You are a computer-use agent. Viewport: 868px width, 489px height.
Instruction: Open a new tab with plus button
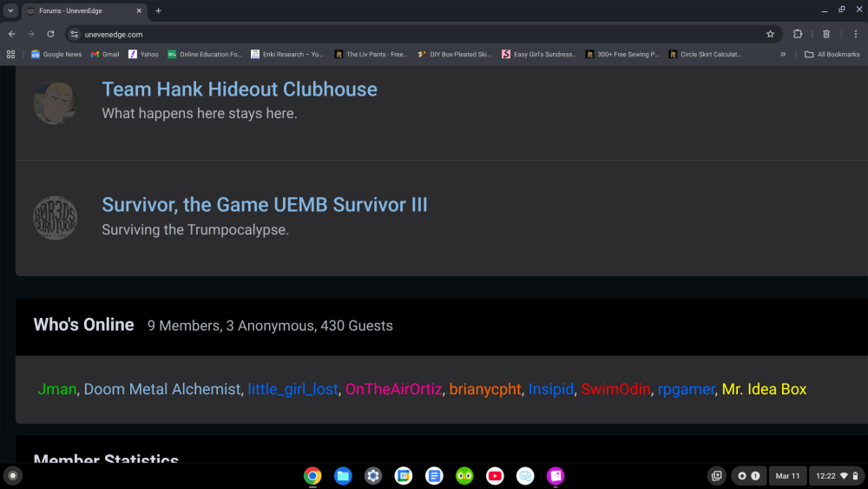coord(158,10)
